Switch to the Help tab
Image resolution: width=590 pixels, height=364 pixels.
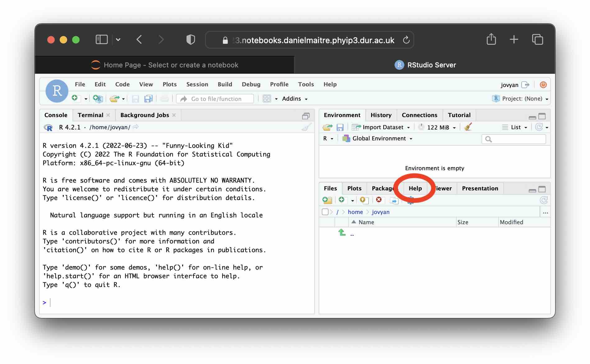pos(415,188)
